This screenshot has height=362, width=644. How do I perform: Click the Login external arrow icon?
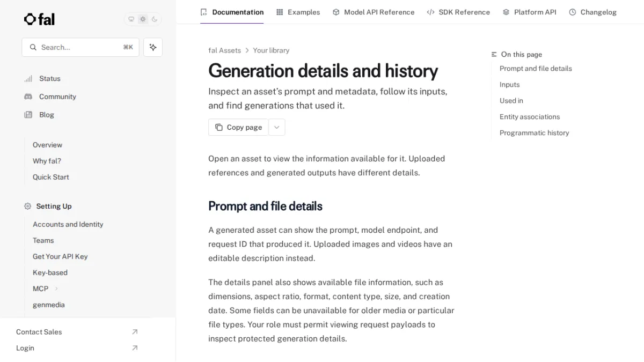pos(135,348)
